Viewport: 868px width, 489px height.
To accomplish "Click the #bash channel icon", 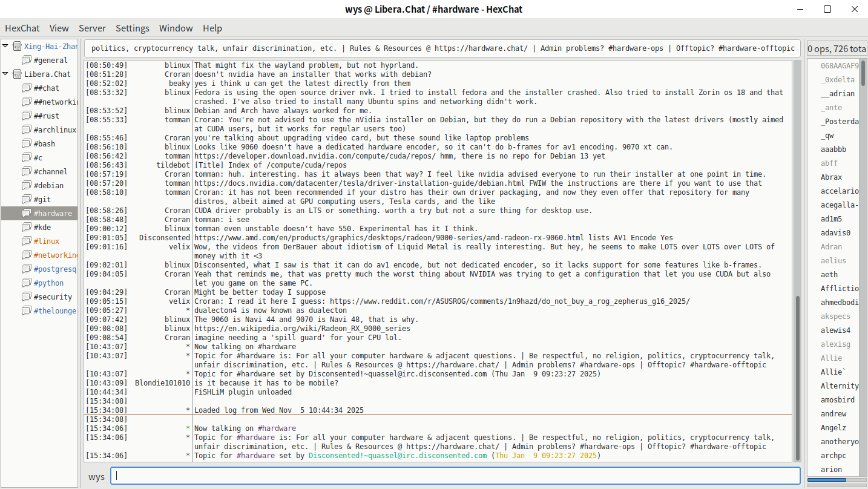I will [x=27, y=143].
